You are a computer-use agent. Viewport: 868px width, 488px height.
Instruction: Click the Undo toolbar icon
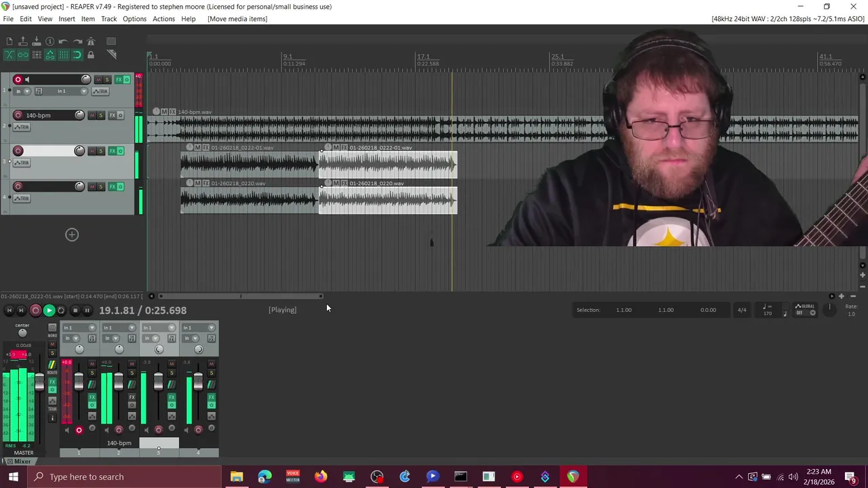pyautogui.click(x=63, y=41)
